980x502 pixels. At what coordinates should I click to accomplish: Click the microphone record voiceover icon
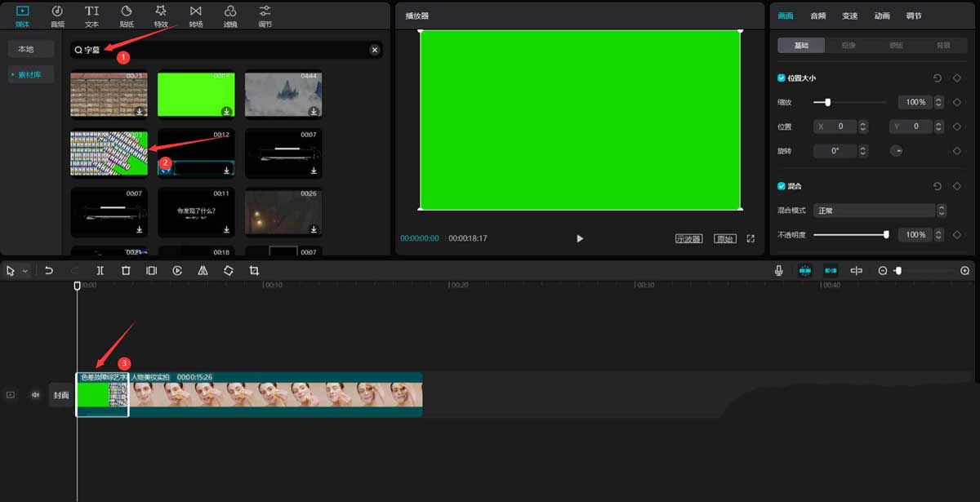pos(779,270)
